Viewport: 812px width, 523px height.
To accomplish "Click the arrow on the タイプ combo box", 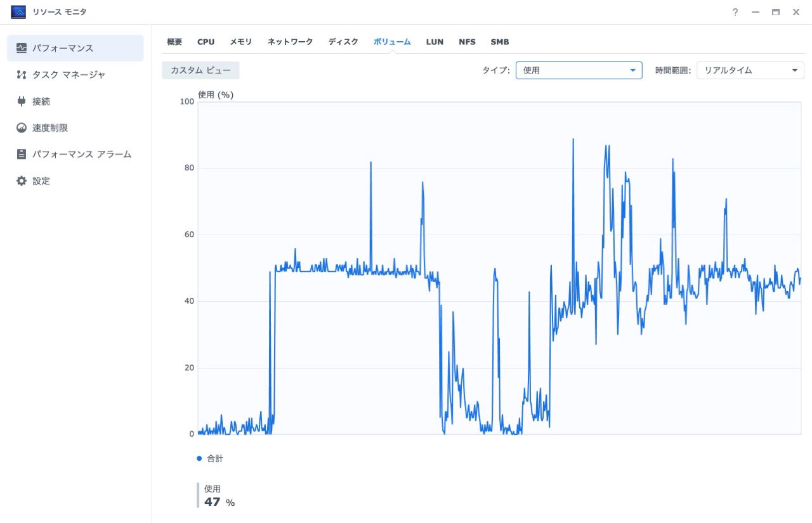I will coord(632,70).
